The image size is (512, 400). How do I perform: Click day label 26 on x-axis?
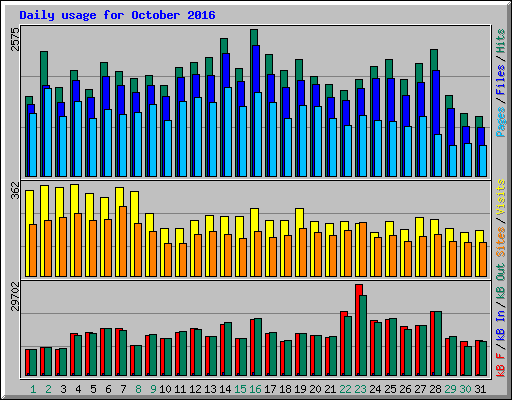coord(405,389)
